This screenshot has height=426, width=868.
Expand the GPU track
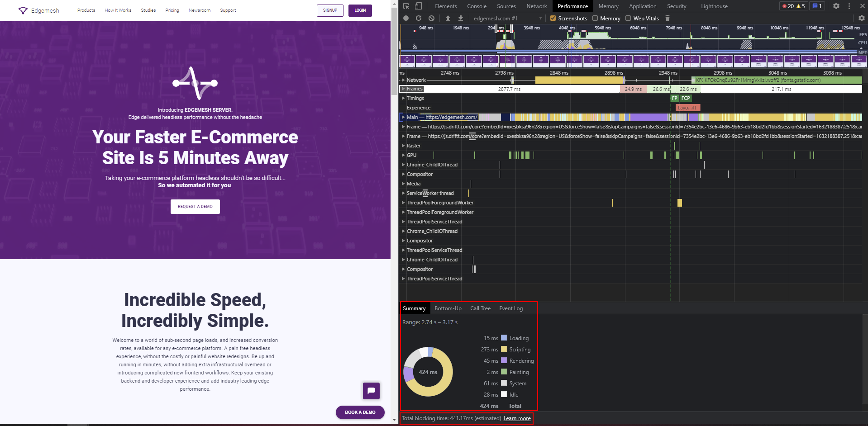coord(403,155)
